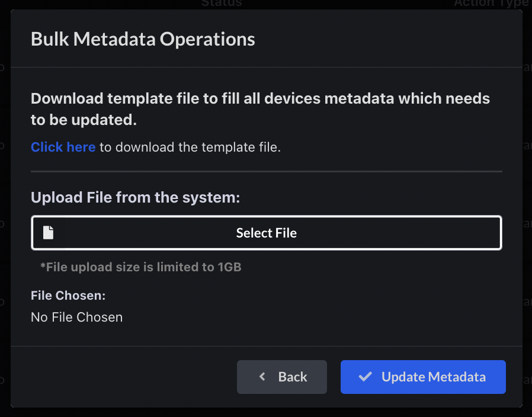Click 'Upload File from the system:' heading
This screenshot has width=532, height=417.
(x=136, y=197)
